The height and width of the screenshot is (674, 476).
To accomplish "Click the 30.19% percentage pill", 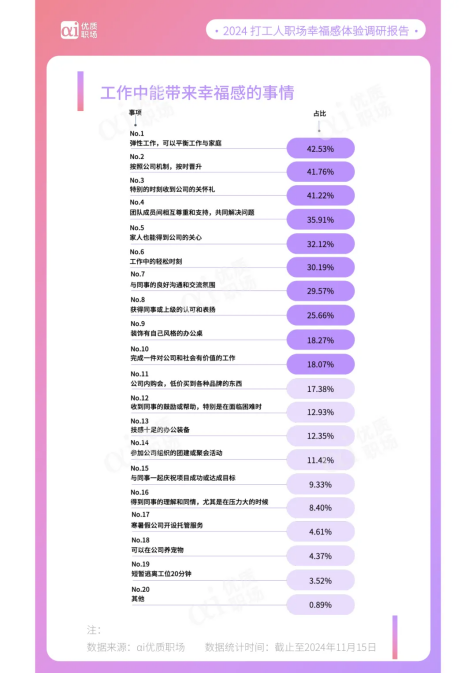I will (320, 267).
